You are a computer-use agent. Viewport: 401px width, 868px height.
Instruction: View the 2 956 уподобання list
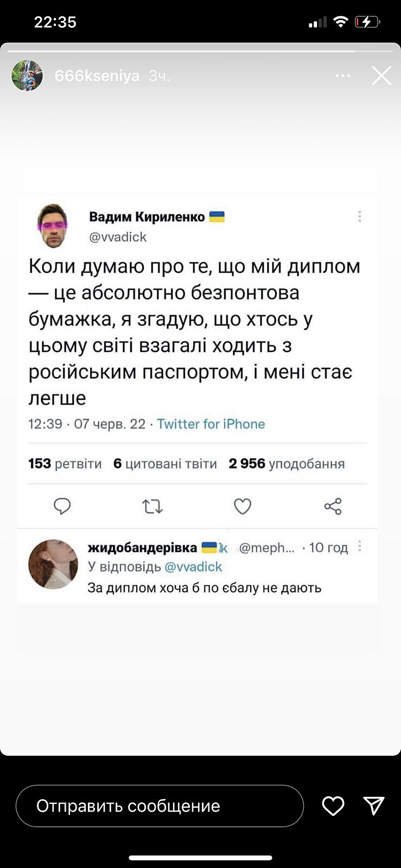pos(287,464)
